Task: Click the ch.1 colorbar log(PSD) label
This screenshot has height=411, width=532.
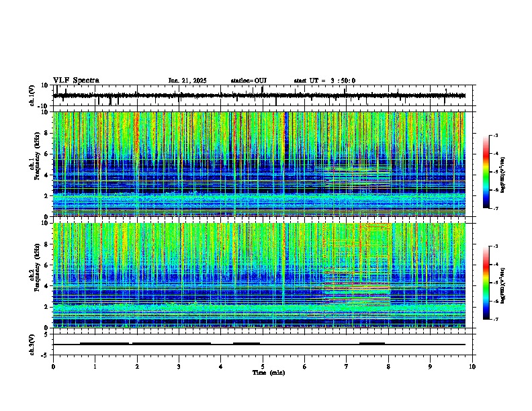Action: [x=503, y=175]
